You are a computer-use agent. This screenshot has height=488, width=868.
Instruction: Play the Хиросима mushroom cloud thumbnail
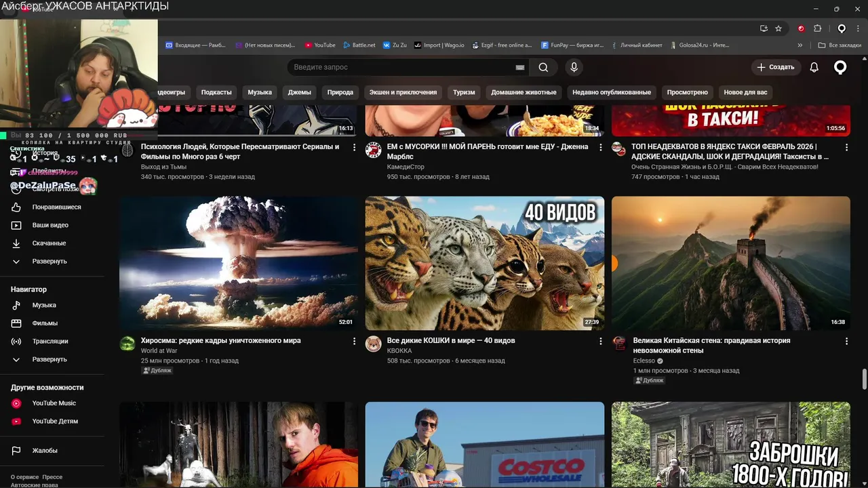point(239,263)
